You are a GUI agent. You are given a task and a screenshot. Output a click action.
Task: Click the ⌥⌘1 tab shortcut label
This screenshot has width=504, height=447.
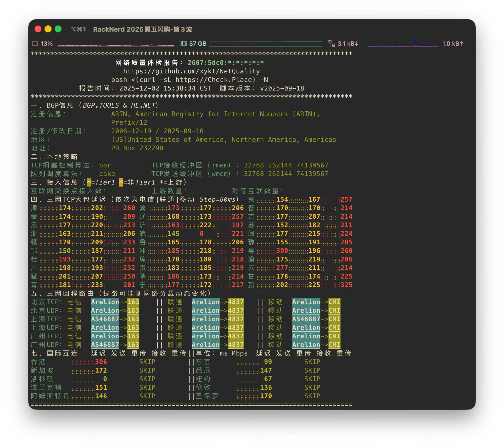78,29
